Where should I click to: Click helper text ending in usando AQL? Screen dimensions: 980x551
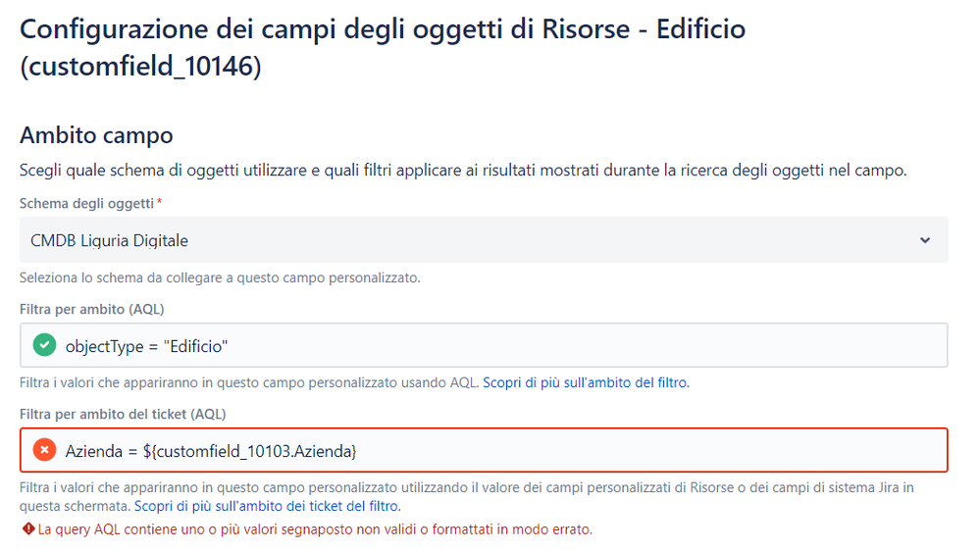point(249,382)
